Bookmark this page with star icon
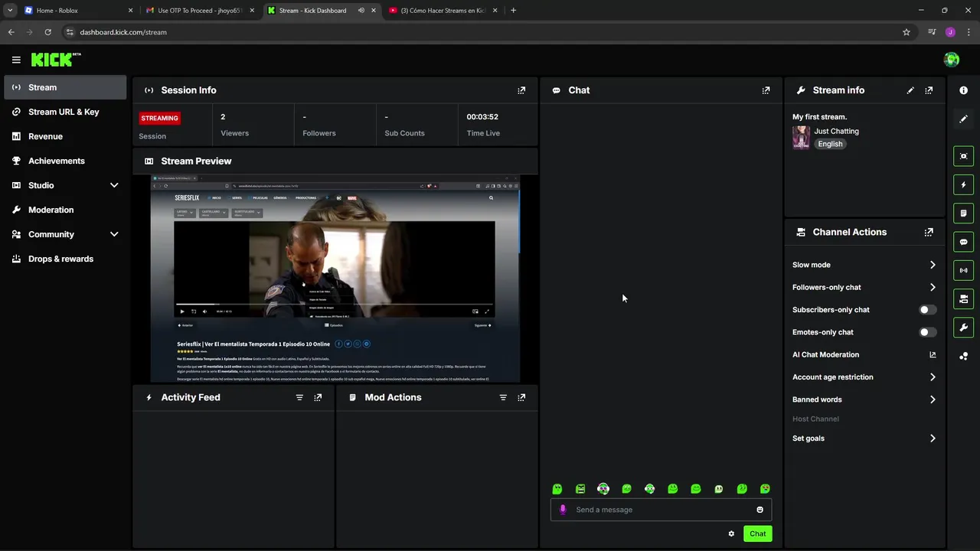The width and height of the screenshot is (980, 551). coord(906,32)
